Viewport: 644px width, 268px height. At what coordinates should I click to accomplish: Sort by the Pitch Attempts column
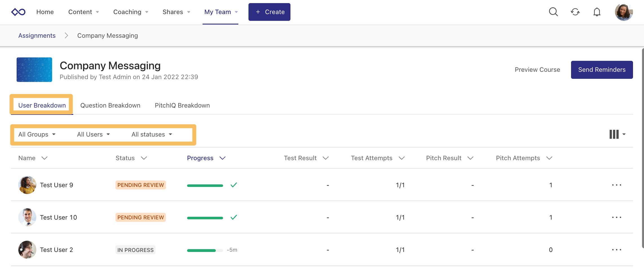pyautogui.click(x=524, y=158)
